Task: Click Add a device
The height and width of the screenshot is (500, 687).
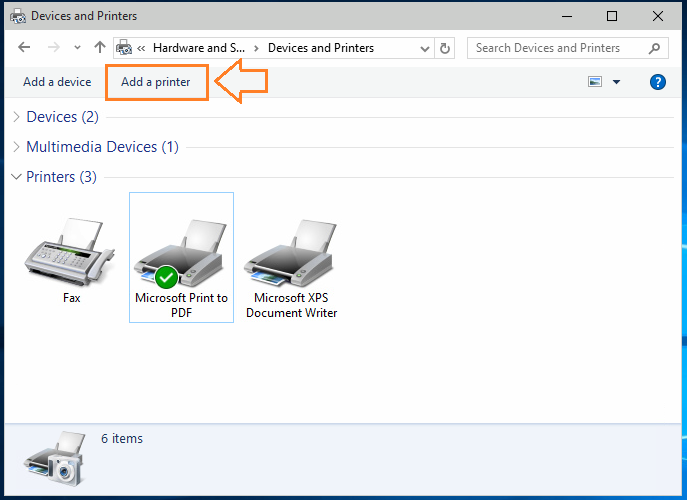Action: click(x=57, y=82)
